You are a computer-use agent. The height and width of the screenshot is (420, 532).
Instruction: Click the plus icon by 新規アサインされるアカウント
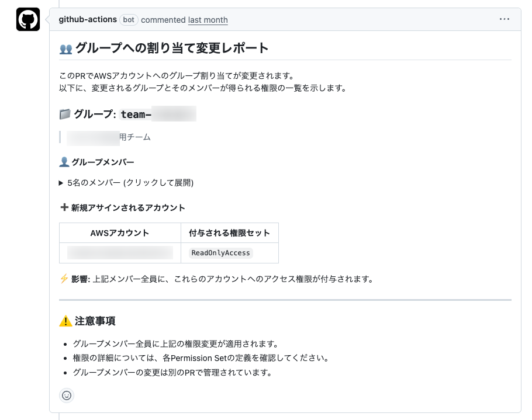coord(64,207)
